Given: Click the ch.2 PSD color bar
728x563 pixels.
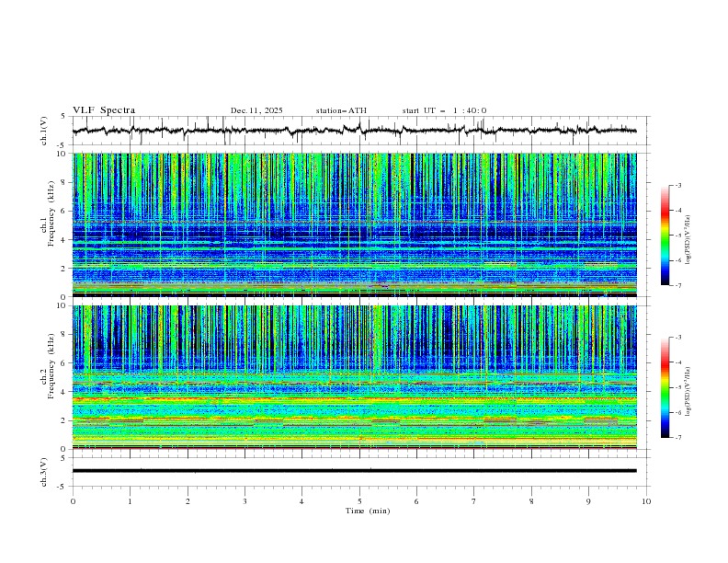Looking at the screenshot, I should 665,387.
